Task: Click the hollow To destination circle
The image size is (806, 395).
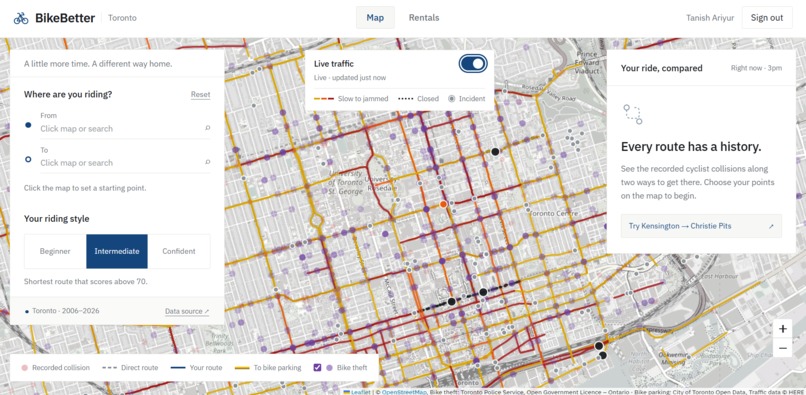Action: [x=28, y=159]
